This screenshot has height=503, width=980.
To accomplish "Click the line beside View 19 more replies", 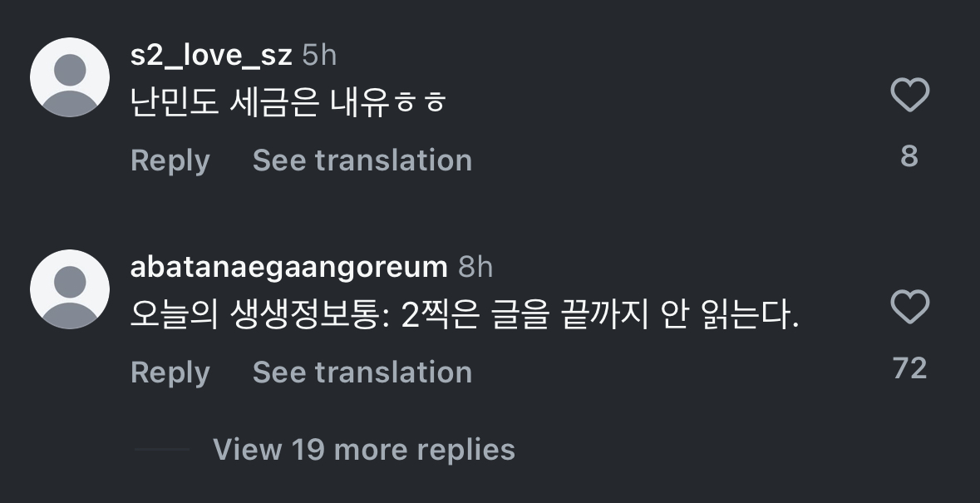I will click(x=162, y=450).
